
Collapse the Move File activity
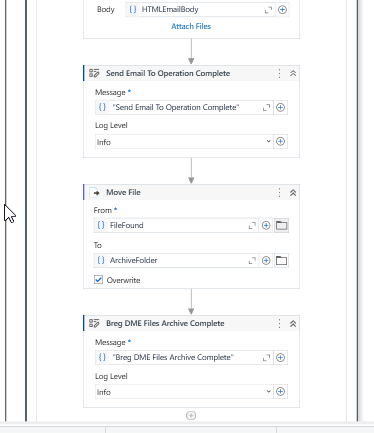click(293, 193)
